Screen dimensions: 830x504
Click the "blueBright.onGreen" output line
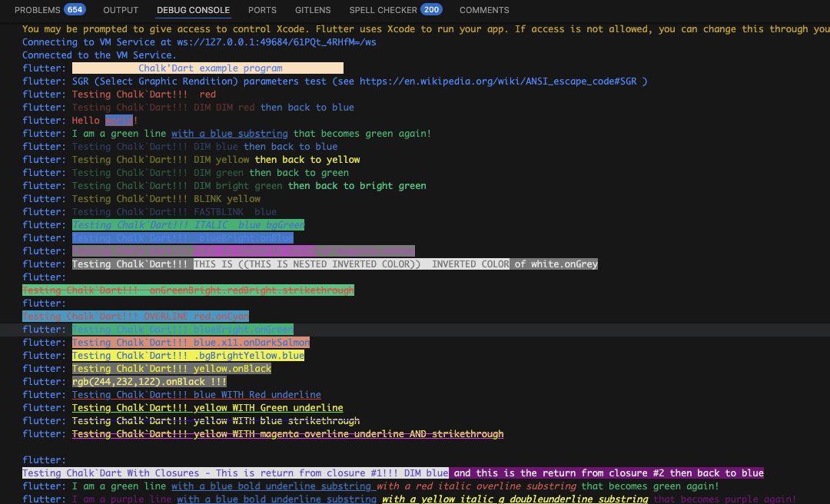(183, 330)
